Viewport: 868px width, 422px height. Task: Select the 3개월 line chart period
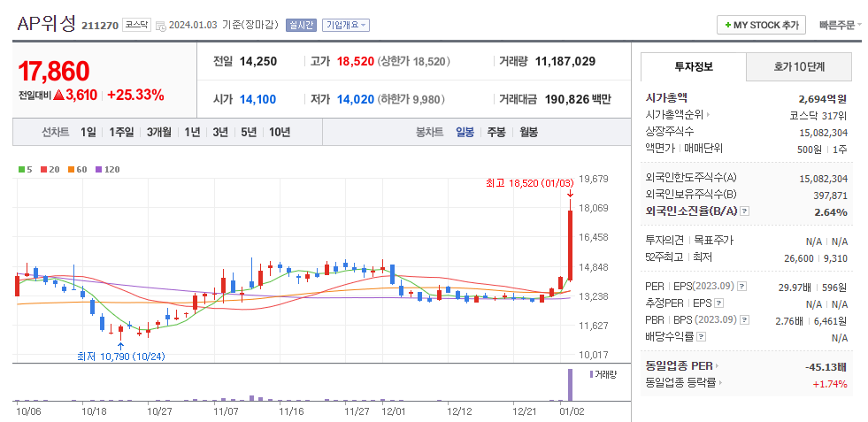pos(159,133)
